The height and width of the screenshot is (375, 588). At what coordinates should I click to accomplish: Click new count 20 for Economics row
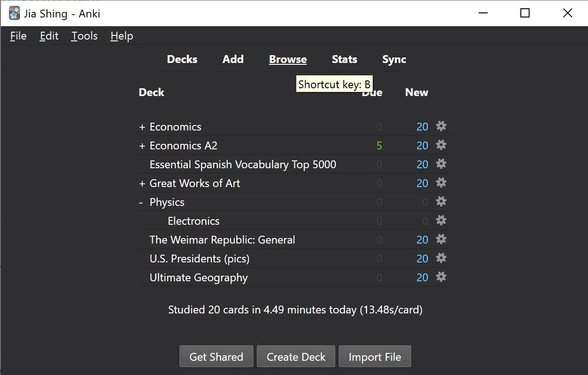click(x=422, y=127)
